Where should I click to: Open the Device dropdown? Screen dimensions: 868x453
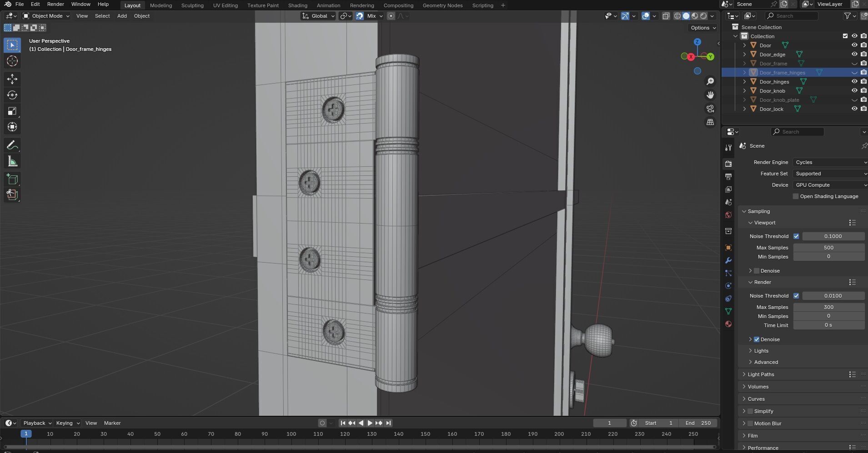pos(830,185)
